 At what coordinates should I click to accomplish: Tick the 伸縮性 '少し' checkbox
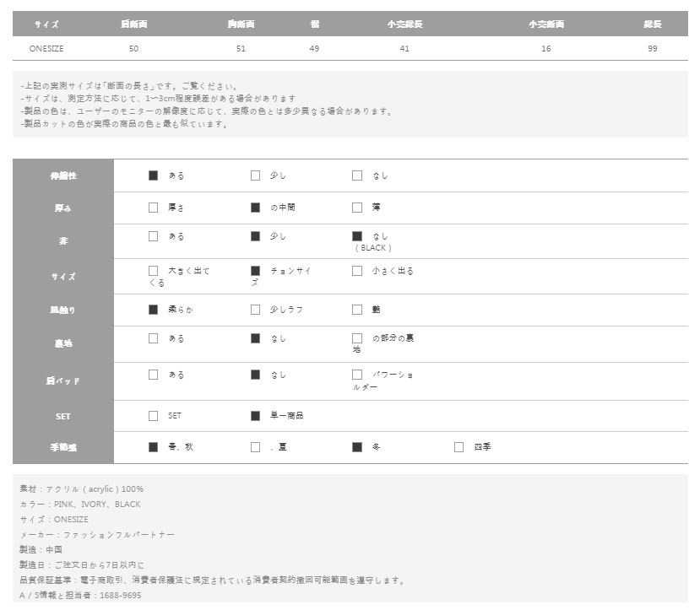[x=255, y=175]
